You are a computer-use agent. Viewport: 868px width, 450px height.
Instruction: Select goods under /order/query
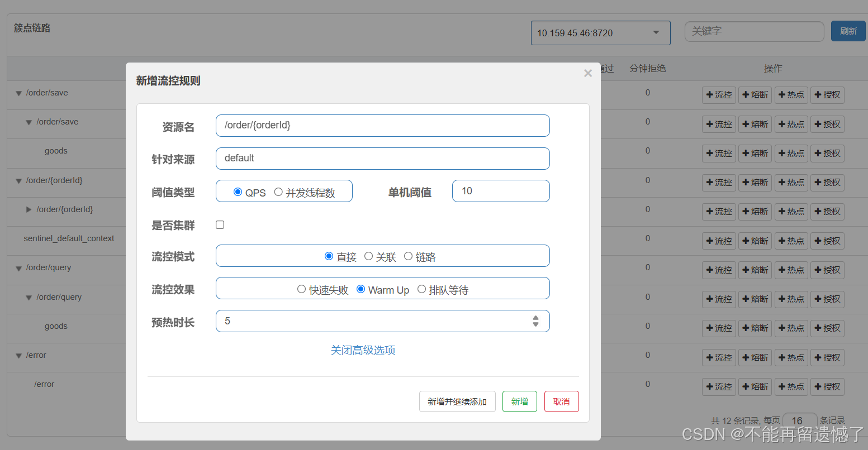[56, 326]
